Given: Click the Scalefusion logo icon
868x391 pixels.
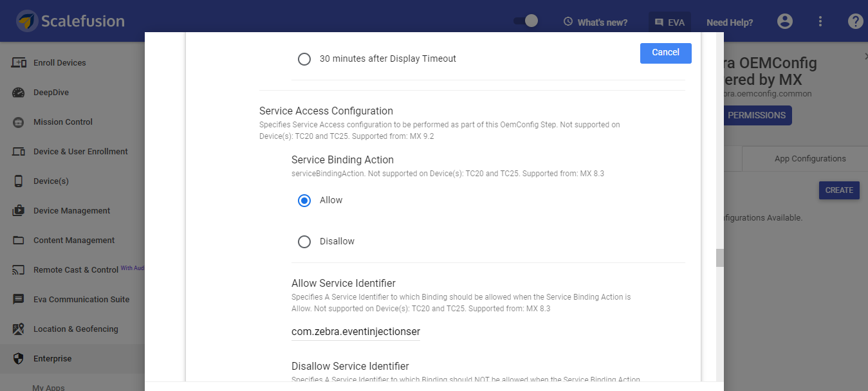Looking at the screenshot, I should [x=26, y=21].
